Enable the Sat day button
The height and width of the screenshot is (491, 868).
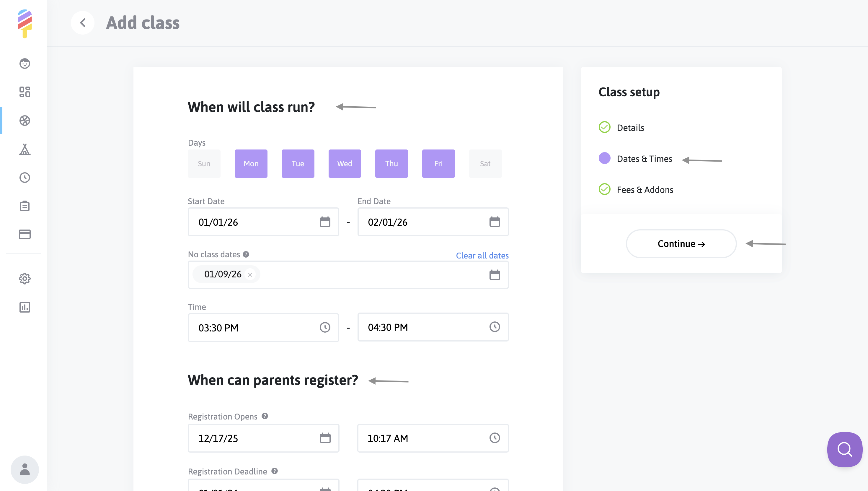click(485, 164)
